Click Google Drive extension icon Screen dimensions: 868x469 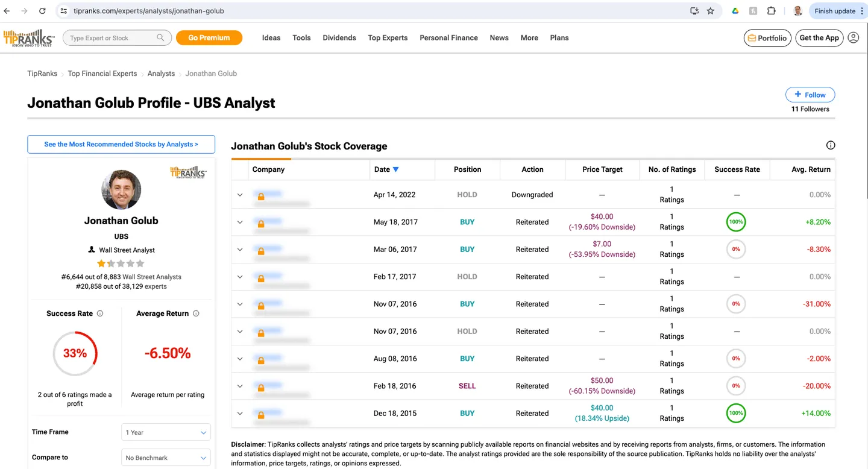[x=735, y=11]
